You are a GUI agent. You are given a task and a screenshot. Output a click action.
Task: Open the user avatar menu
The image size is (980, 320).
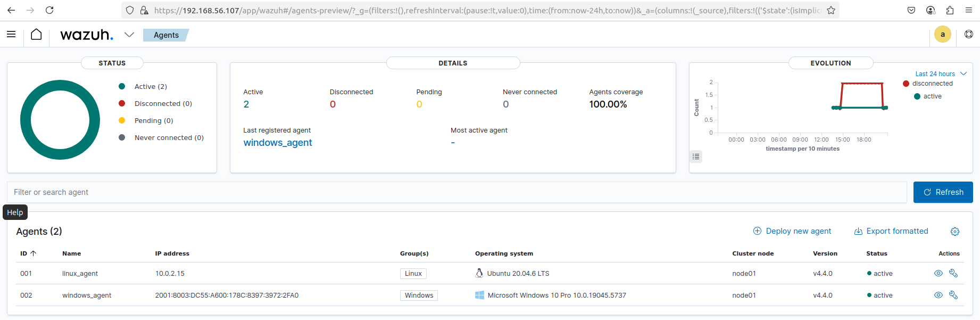[943, 35]
